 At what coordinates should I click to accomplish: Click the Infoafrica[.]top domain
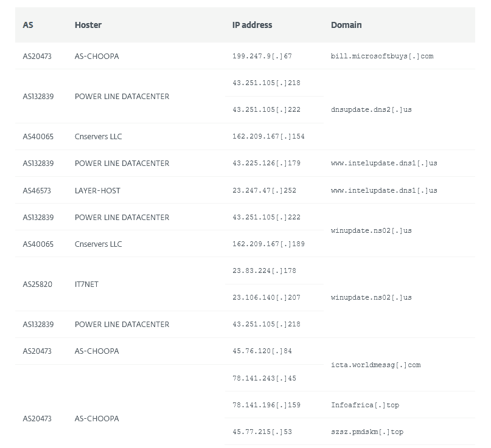(365, 405)
